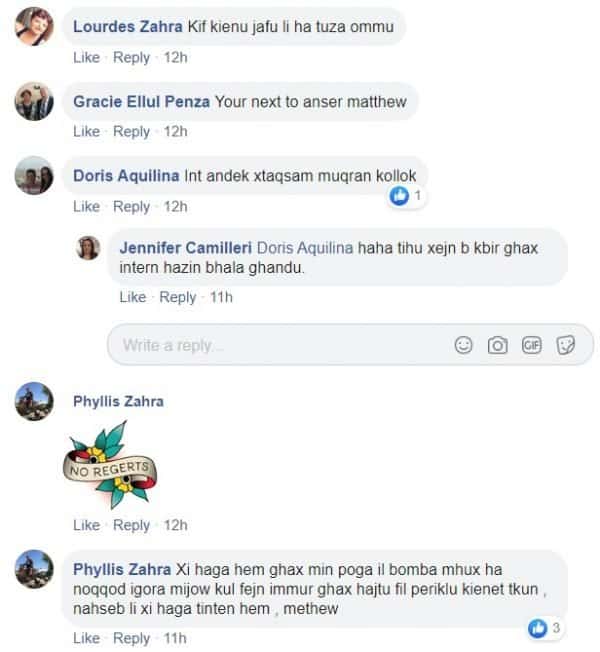
Task: Reply to Gracie Ellul Penza's comment
Action: [131, 131]
